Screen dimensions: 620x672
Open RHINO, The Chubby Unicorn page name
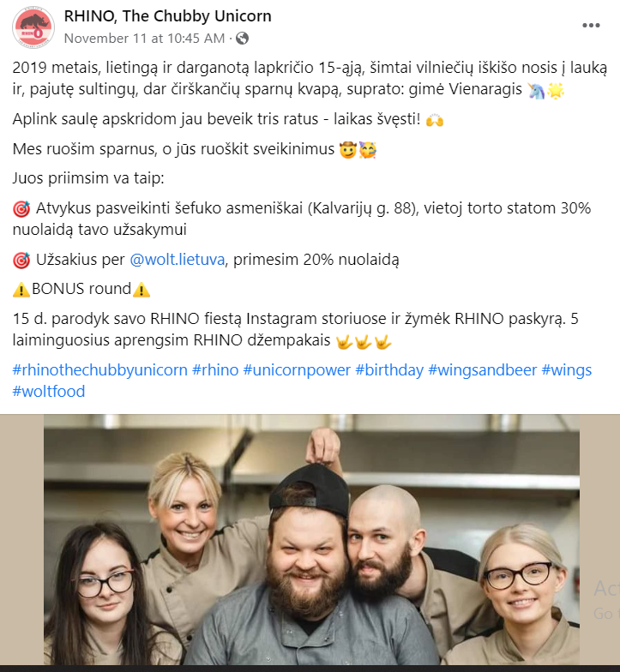click(x=168, y=15)
